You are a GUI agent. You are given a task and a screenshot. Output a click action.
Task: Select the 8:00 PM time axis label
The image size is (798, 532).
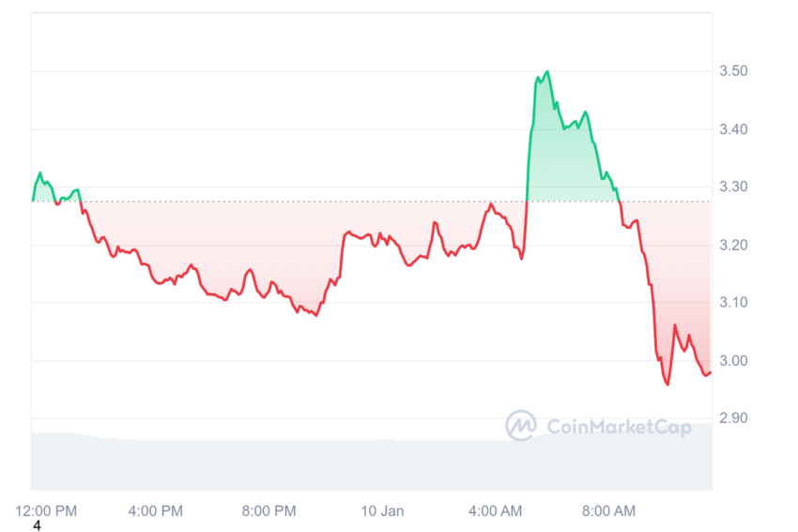pyautogui.click(x=269, y=510)
